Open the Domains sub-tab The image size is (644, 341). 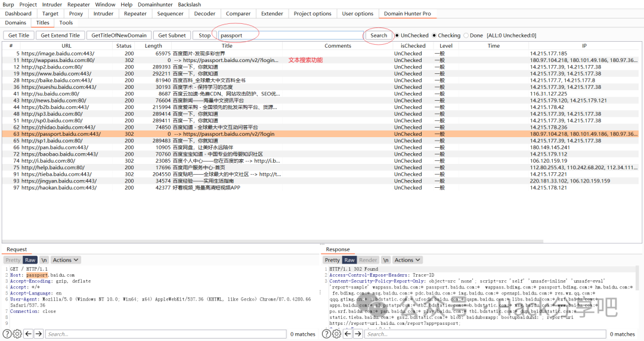pos(16,23)
